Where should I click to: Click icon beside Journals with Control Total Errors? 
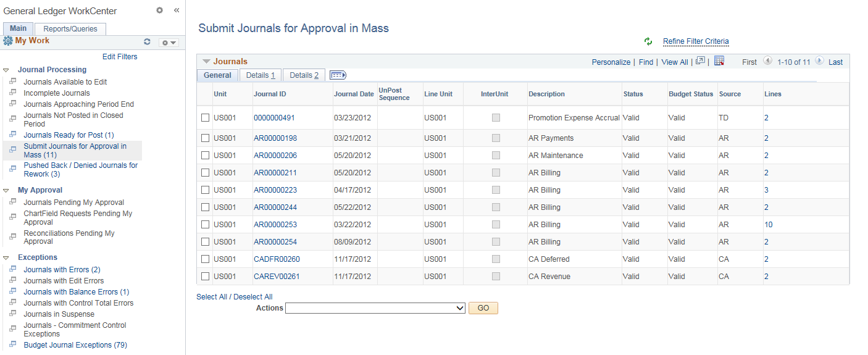(13, 303)
